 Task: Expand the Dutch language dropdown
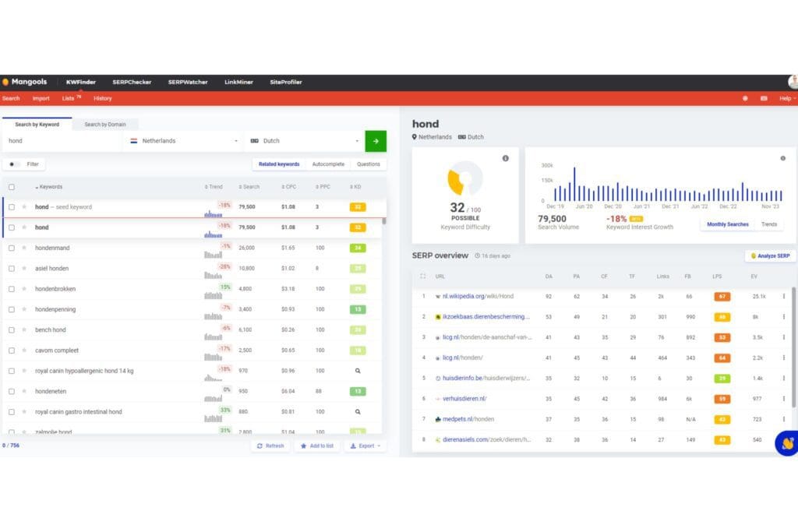tap(305, 141)
